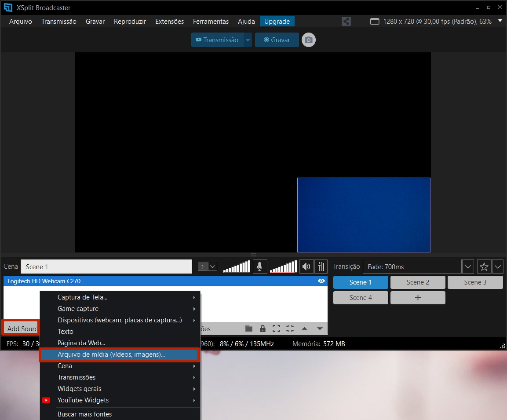Viewport: 507px width, 420px height.
Task: Open the Ferramentas menu
Action: (x=211, y=22)
